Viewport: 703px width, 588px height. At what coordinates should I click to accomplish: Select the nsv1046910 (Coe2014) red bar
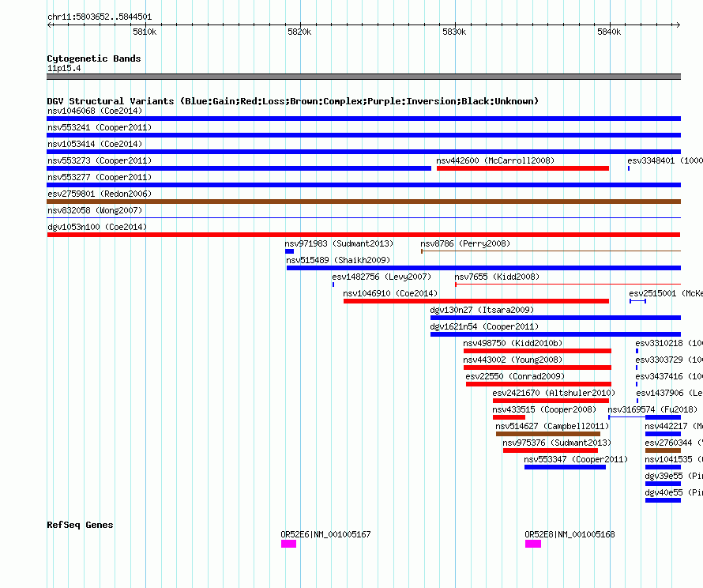476,301
